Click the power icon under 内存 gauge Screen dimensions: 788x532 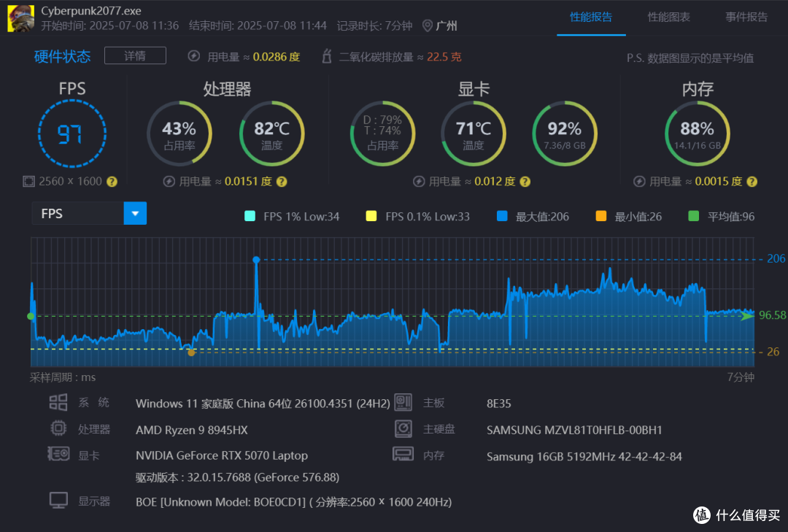click(639, 182)
